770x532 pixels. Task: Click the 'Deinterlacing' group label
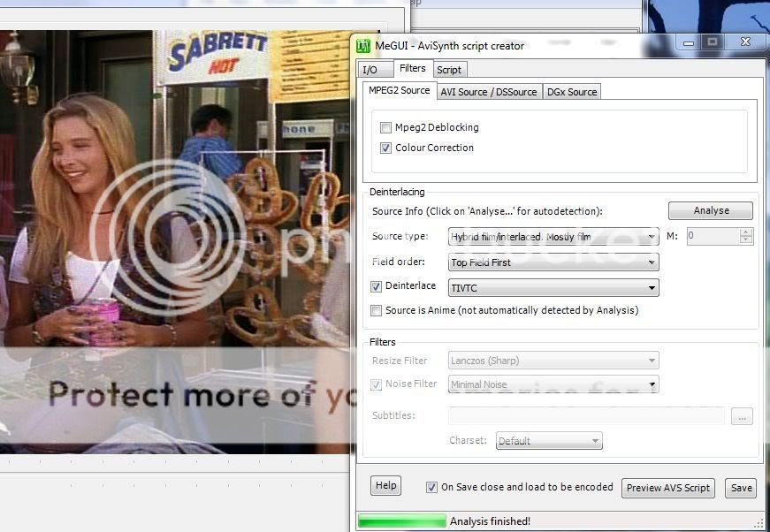(397, 192)
